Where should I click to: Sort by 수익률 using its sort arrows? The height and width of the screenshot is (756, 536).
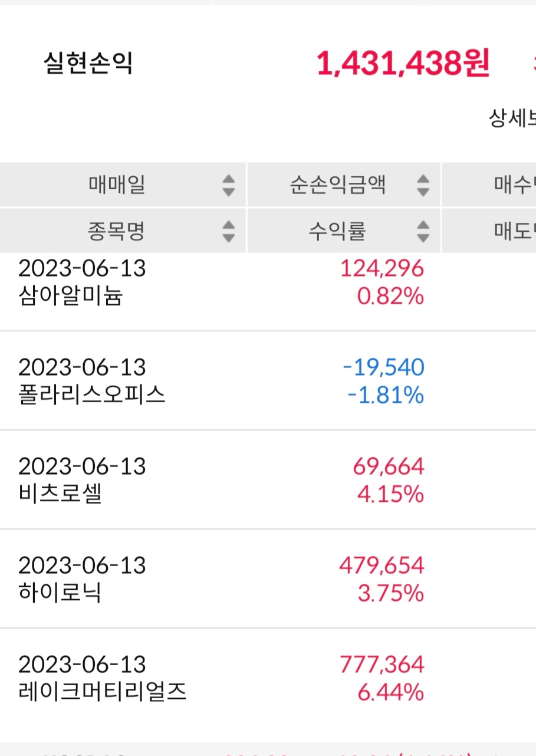pyautogui.click(x=423, y=231)
